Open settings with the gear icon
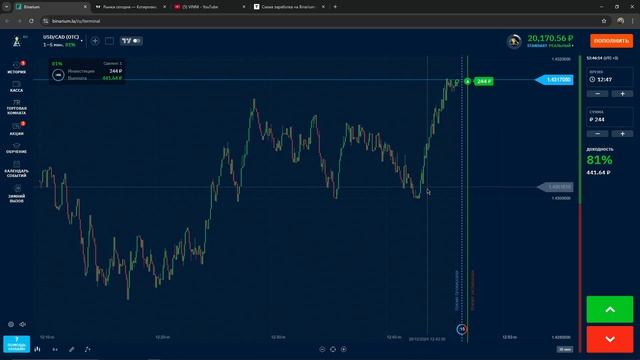 [x=11, y=324]
